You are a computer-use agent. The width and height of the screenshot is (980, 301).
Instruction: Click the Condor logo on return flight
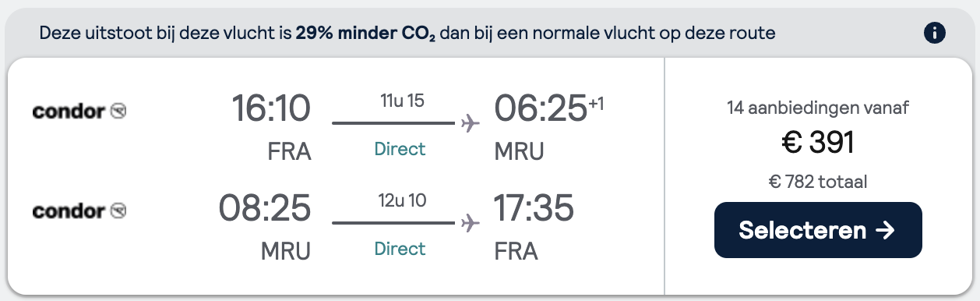[79, 211]
